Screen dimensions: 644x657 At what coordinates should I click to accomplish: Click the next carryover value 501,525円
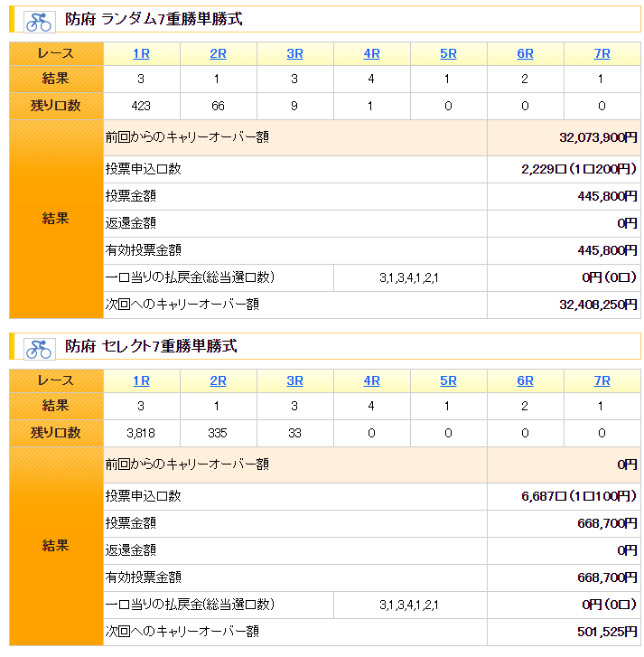tap(607, 632)
